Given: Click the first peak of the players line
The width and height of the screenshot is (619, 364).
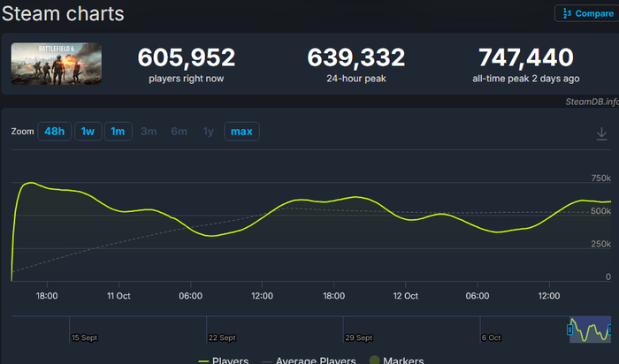Looking at the screenshot, I should click(x=30, y=183).
